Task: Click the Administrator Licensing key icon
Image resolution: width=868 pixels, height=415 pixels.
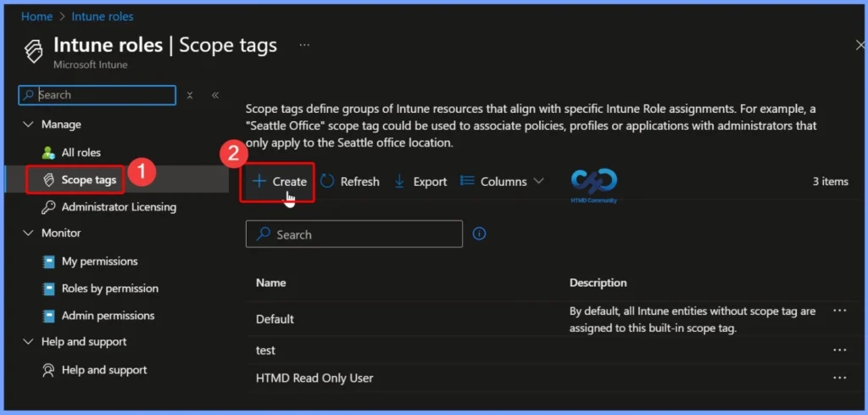Action: coord(48,207)
